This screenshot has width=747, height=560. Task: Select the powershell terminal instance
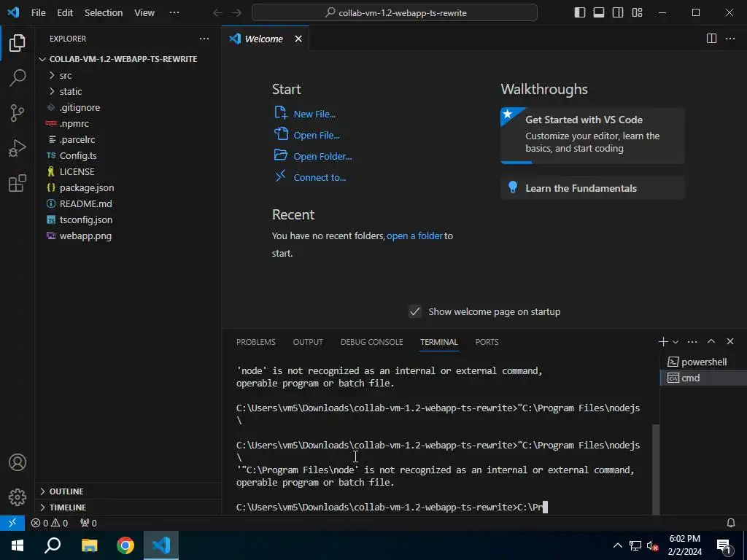coord(704,362)
